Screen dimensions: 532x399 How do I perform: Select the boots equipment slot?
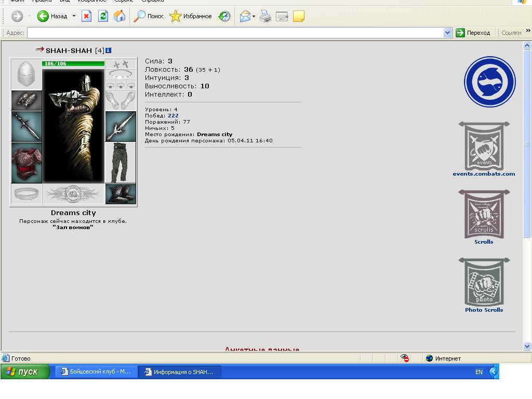[121, 194]
